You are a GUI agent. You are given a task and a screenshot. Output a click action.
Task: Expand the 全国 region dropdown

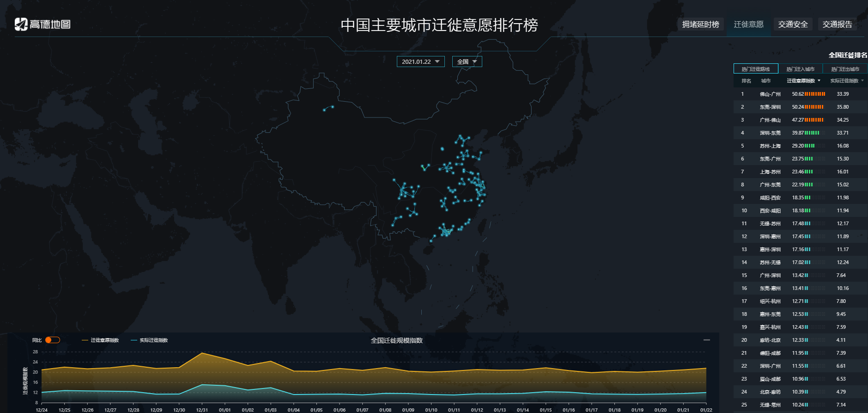pyautogui.click(x=467, y=62)
